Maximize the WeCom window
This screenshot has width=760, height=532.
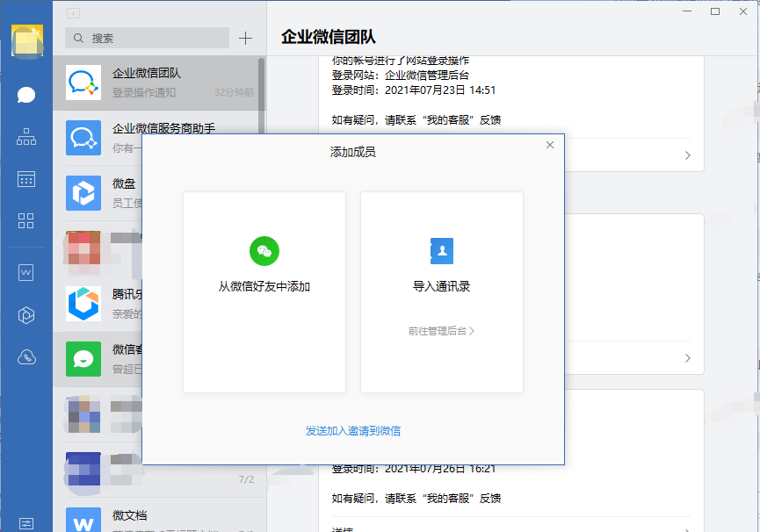click(715, 11)
